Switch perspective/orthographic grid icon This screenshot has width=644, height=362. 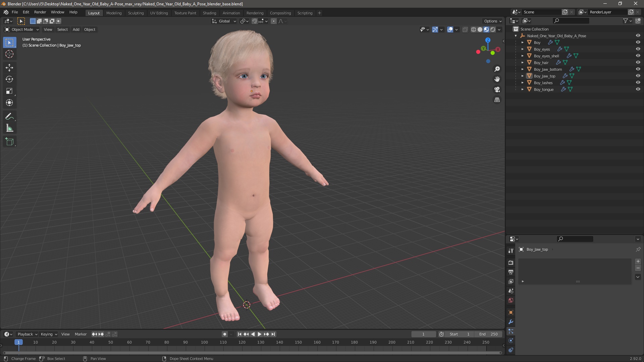pos(497,100)
